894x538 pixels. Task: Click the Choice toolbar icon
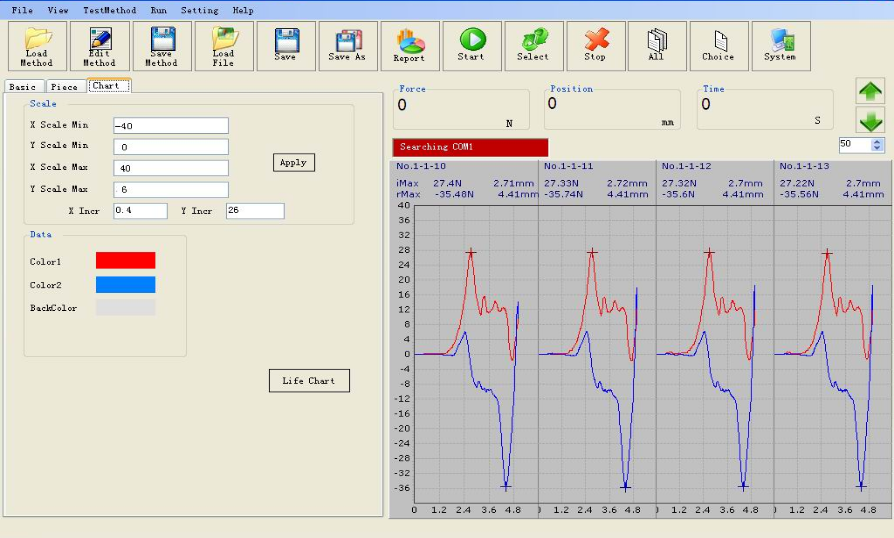(718, 46)
